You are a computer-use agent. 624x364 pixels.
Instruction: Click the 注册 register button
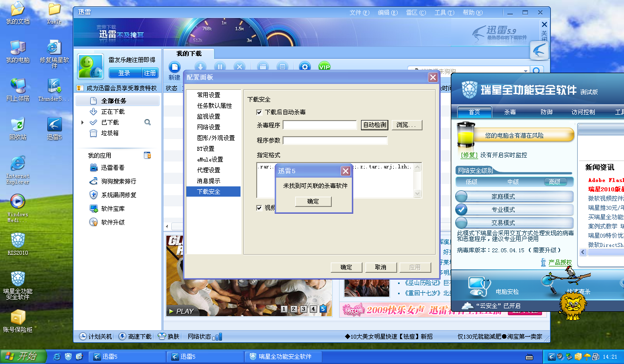[150, 73]
